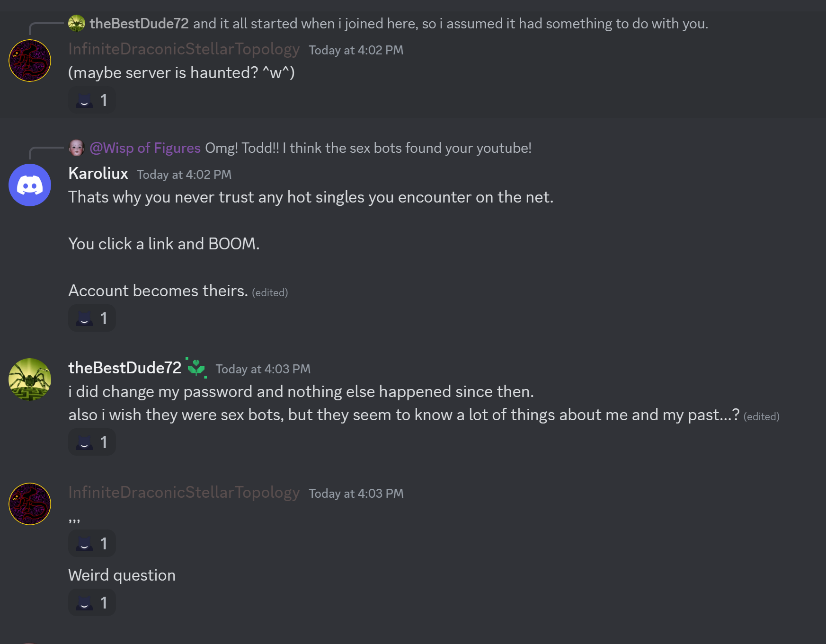Click small spider avatar in reply preview
This screenshot has width=826, height=644.
tap(76, 23)
